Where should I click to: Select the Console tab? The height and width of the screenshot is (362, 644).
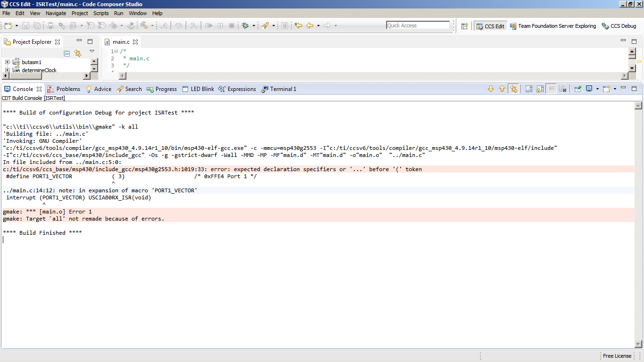point(23,89)
